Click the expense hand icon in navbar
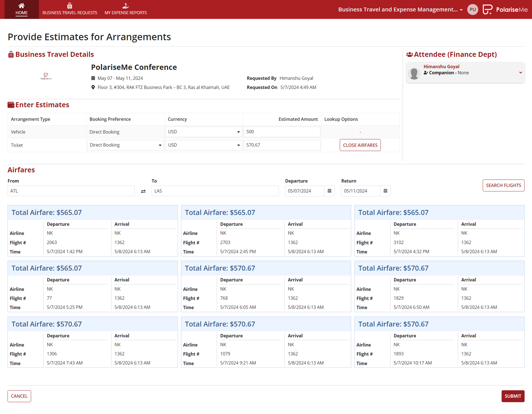The height and width of the screenshot is (414, 532). pyautogui.click(x=125, y=6)
